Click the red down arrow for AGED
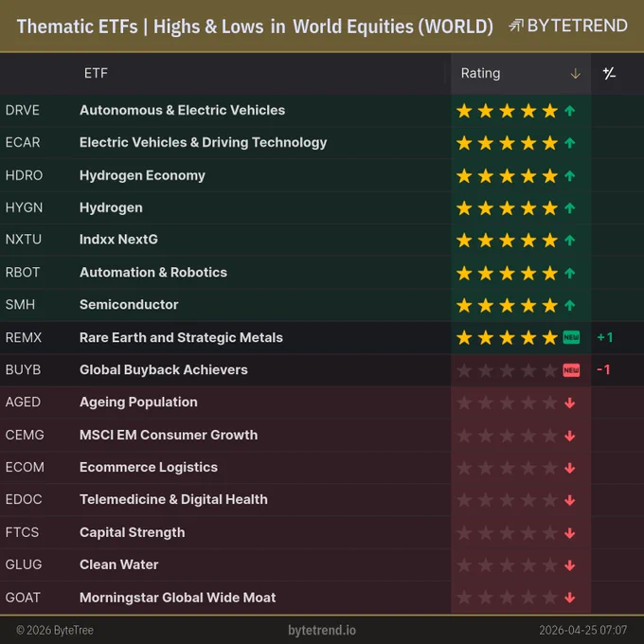The height and width of the screenshot is (644, 644). [x=570, y=402]
